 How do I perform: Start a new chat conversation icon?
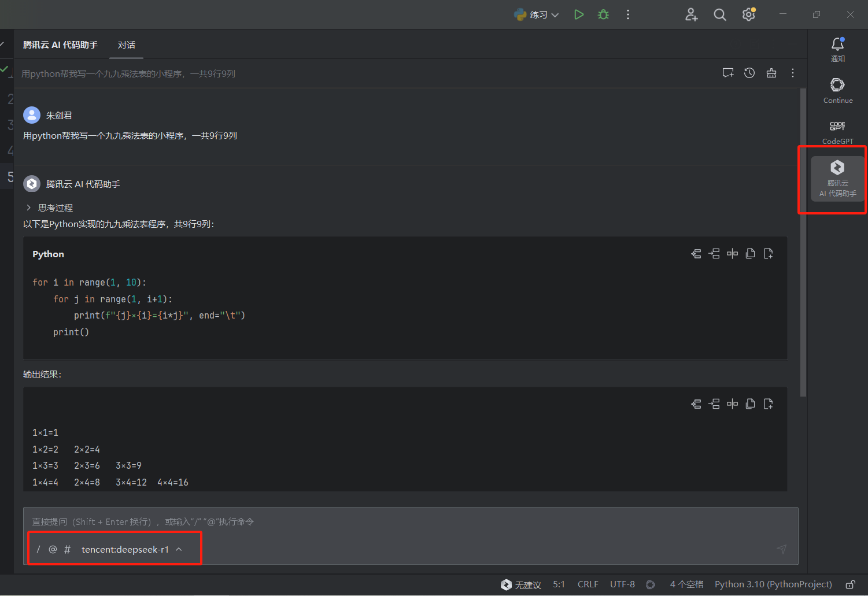pos(728,73)
